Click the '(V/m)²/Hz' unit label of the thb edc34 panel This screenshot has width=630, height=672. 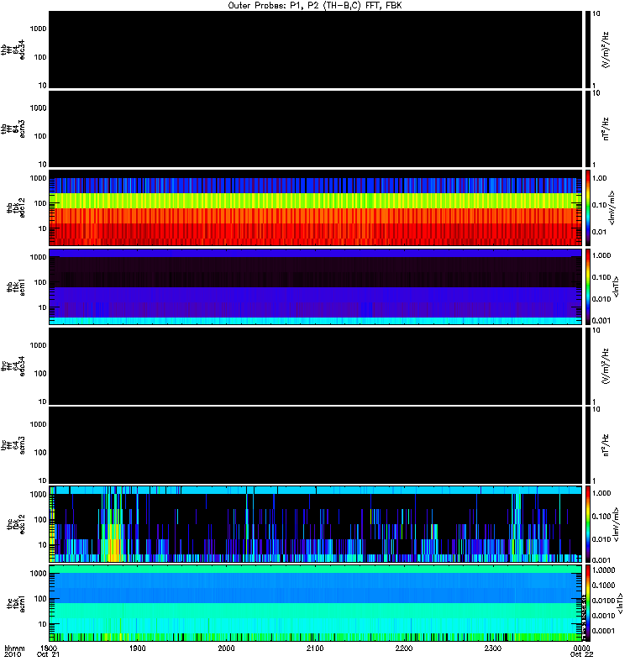click(606, 50)
